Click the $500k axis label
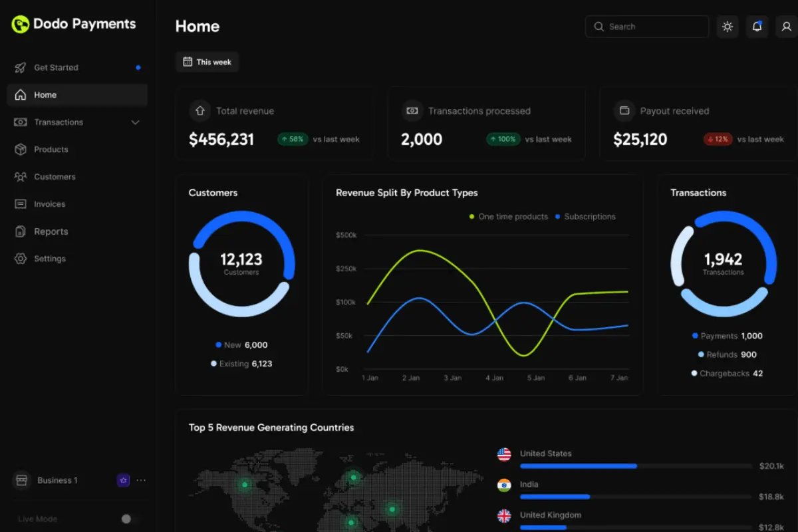The width and height of the screenshot is (798, 532). [346, 235]
